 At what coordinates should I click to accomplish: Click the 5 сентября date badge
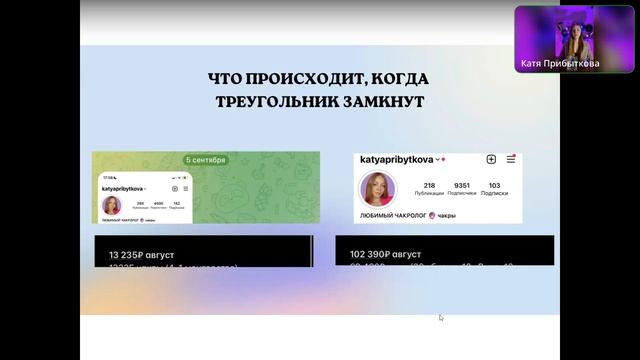pyautogui.click(x=205, y=160)
